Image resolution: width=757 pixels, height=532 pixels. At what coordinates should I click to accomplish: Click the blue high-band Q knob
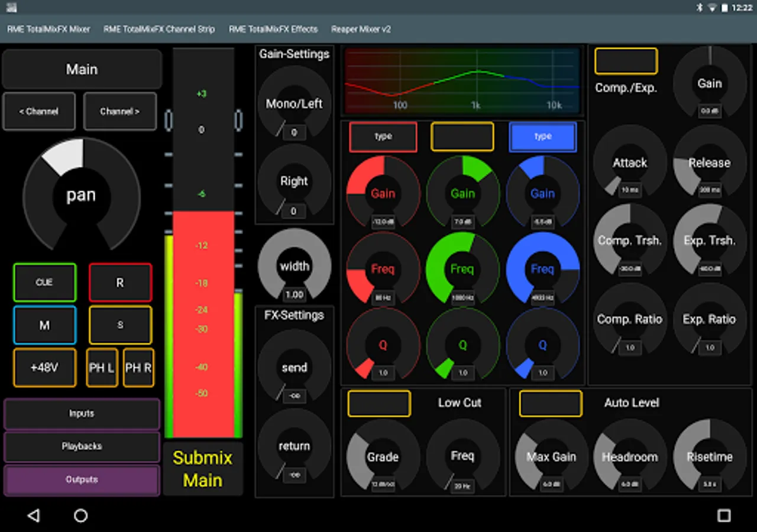tap(542, 345)
